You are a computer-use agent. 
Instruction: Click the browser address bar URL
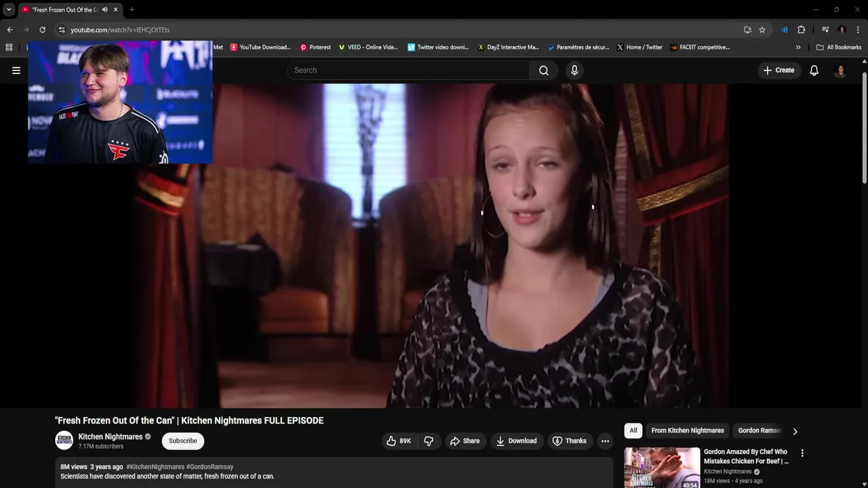pyautogui.click(x=120, y=30)
